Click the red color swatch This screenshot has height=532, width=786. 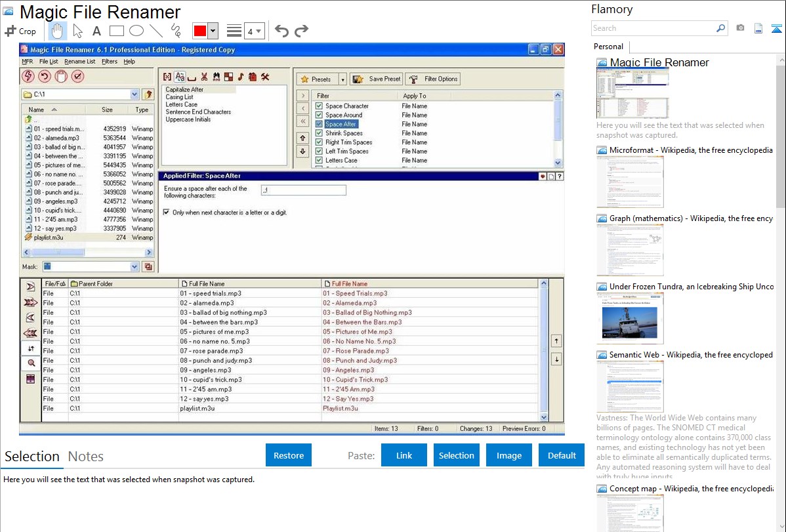200,31
